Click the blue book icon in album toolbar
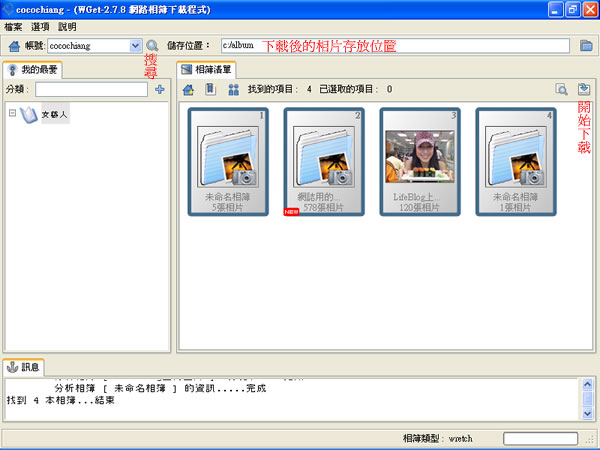 (x=210, y=90)
